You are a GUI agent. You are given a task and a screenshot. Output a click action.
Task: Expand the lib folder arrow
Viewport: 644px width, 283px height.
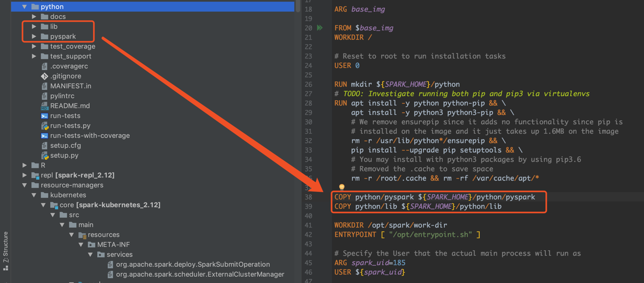click(34, 27)
